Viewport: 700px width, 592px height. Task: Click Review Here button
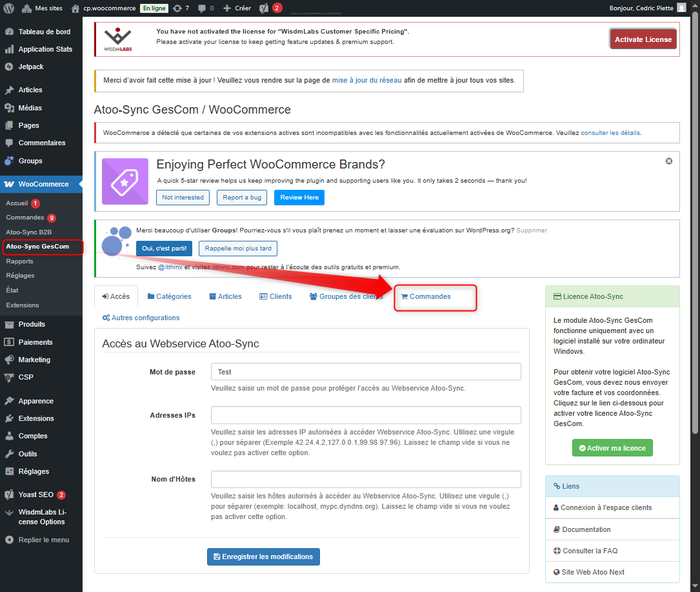tap(299, 198)
